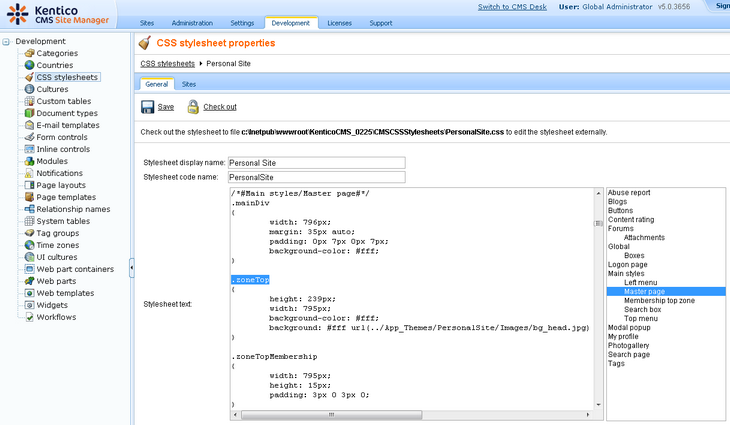
Task: Switch to the General stylesheet tab
Action: tap(156, 84)
